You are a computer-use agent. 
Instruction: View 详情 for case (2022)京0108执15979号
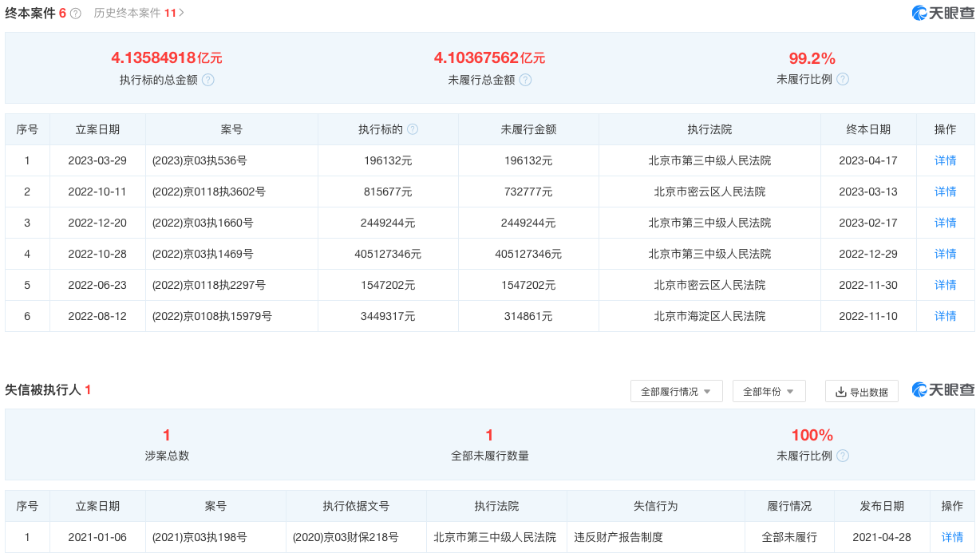click(x=945, y=316)
